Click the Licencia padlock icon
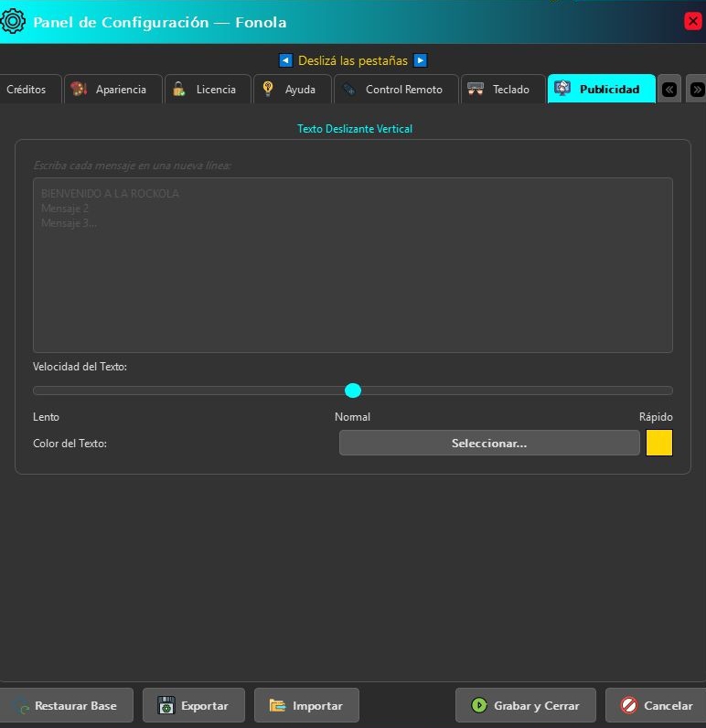706x728 pixels. pos(178,89)
